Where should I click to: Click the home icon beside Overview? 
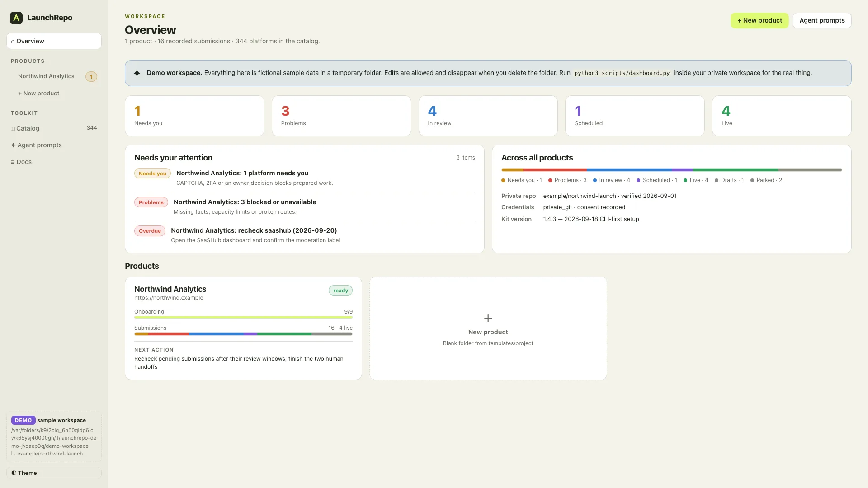13,42
